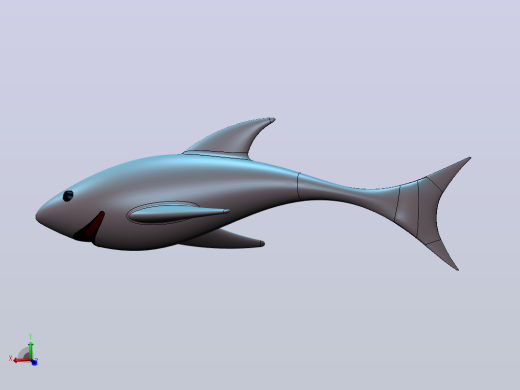Pick the lower lobe of the tail fin

[443, 253]
